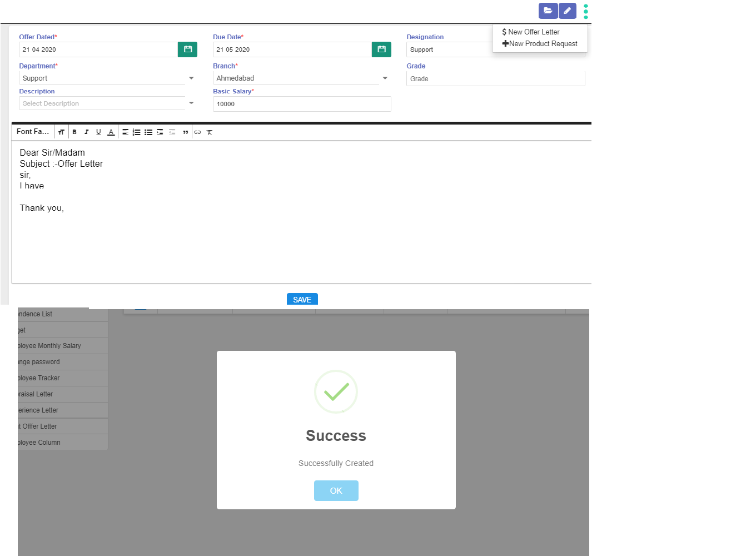Apply italic formatting to letter text
This screenshot has width=756, height=556.
pos(86,132)
